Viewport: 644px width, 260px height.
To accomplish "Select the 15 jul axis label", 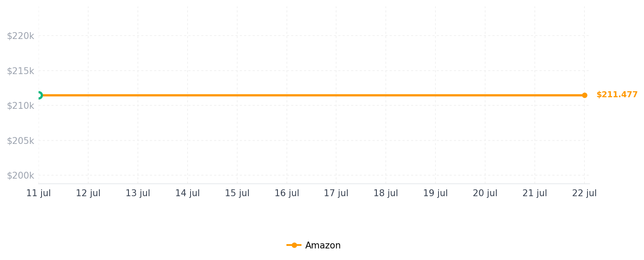I will click(x=237, y=193).
